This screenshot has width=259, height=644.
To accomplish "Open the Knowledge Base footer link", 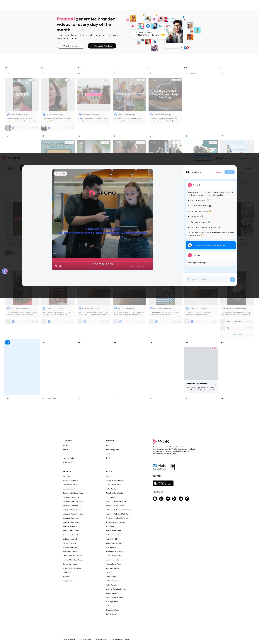I will pos(112,450).
